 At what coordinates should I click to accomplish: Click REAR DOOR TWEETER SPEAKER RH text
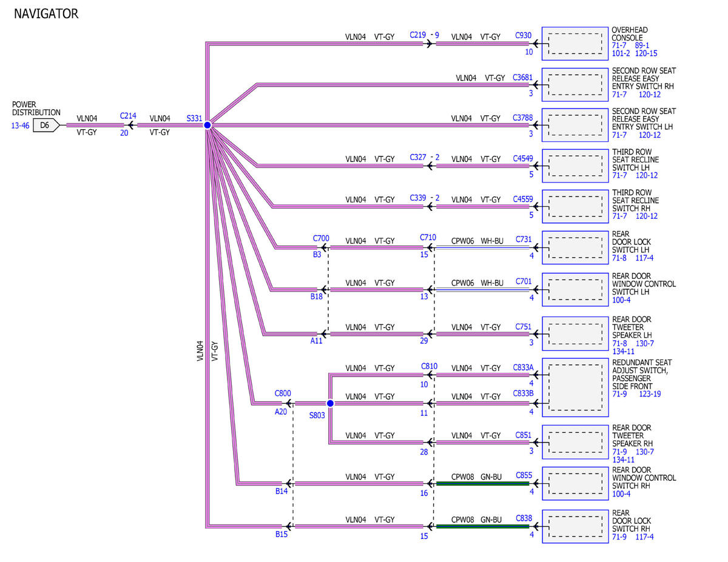click(632, 435)
